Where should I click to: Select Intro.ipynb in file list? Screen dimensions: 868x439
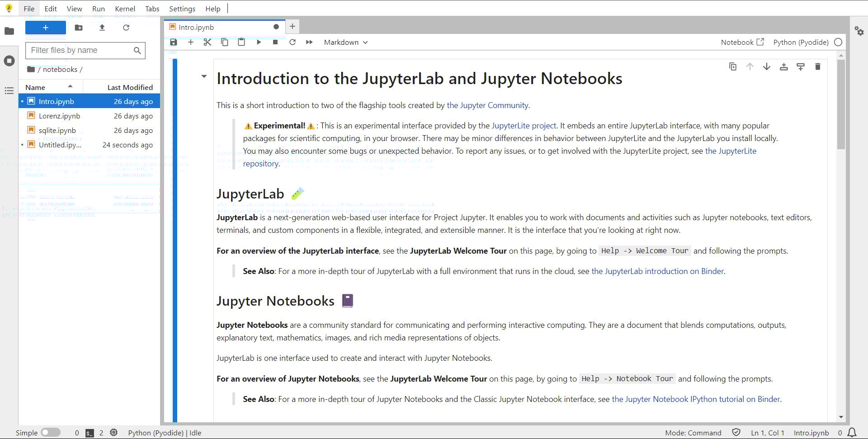(x=90, y=101)
